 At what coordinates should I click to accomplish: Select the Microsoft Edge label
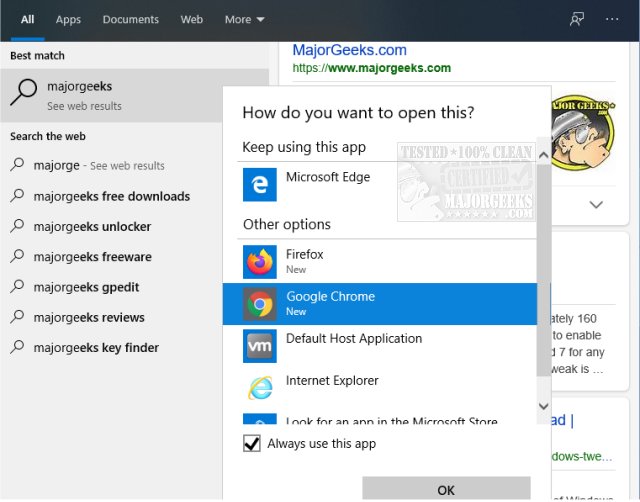(328, 177)
